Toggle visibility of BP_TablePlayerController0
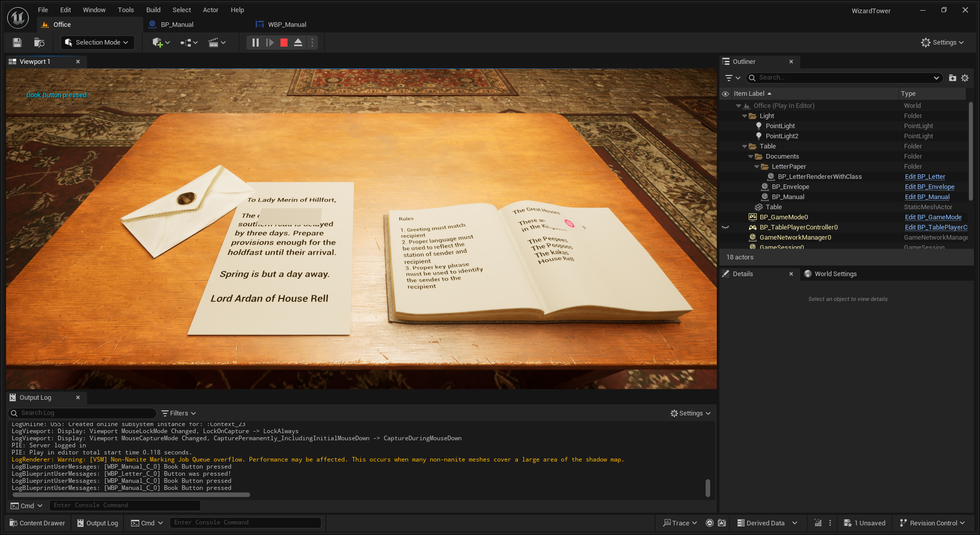 725,227
